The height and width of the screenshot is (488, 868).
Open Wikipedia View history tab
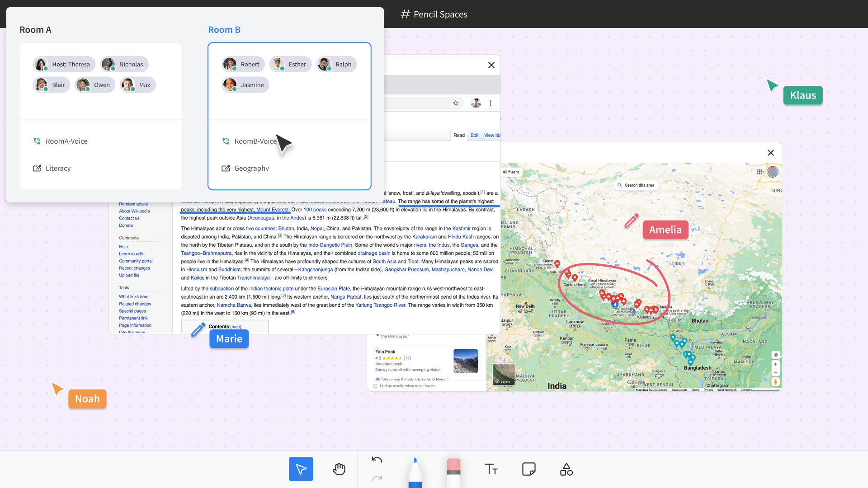pyautogui.click(x=492, y=135)
